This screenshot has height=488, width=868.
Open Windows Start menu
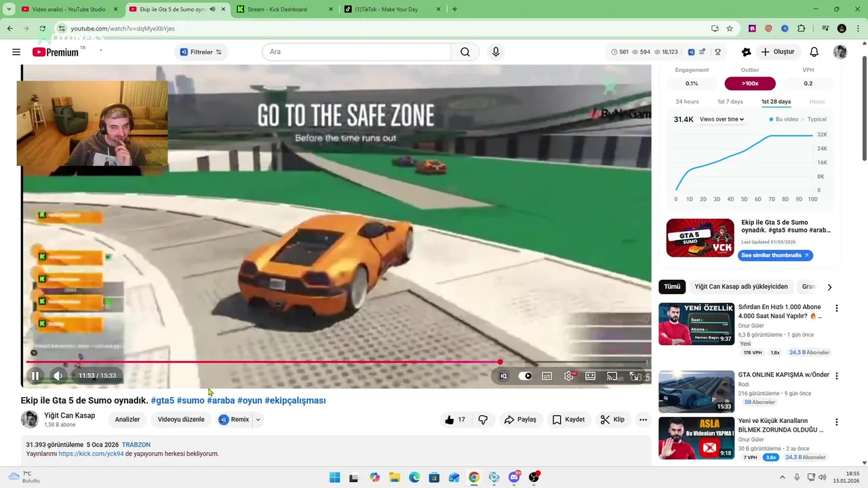click(334, 477)
